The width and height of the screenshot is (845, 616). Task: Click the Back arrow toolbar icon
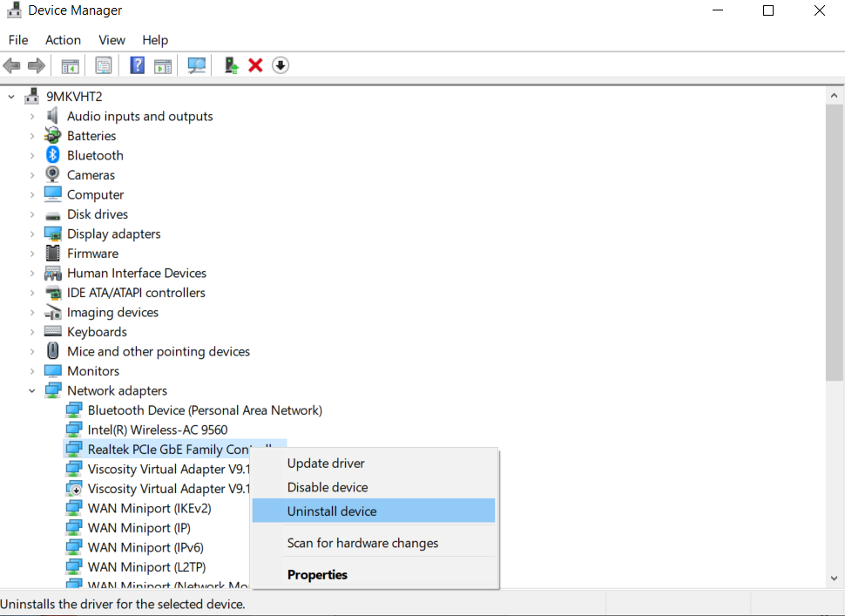tap(12, 65)
